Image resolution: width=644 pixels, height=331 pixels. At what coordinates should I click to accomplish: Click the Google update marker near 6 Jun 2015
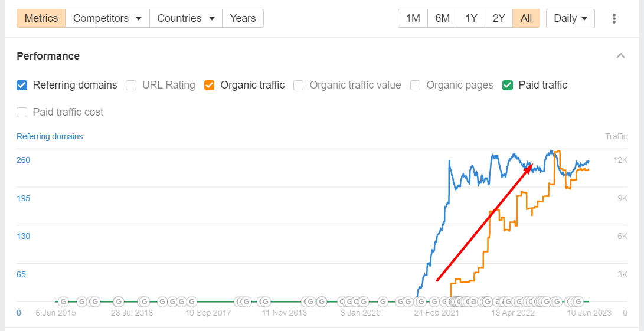pos(63,301)
